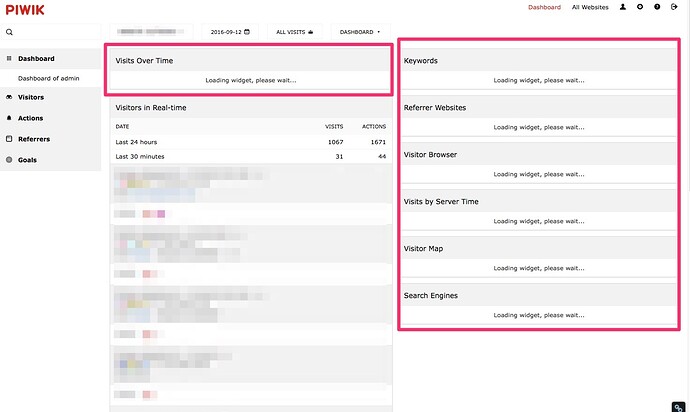Click the 1067 visits value

(x=335, y=142)
